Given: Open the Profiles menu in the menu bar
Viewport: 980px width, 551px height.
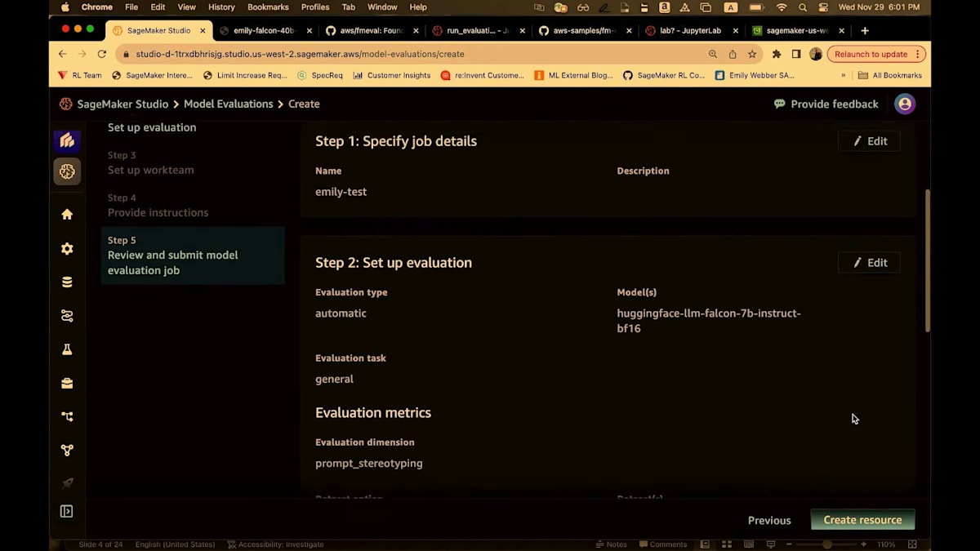Looking at the screenshot, I should pos(315,7).
